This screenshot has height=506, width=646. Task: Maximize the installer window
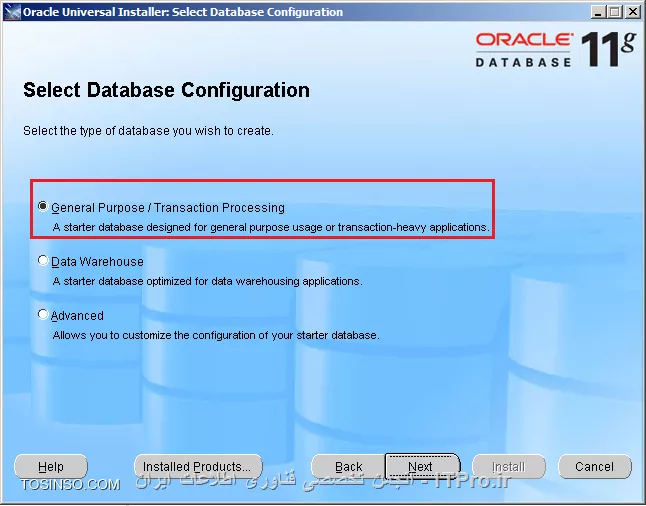point(615,12)
